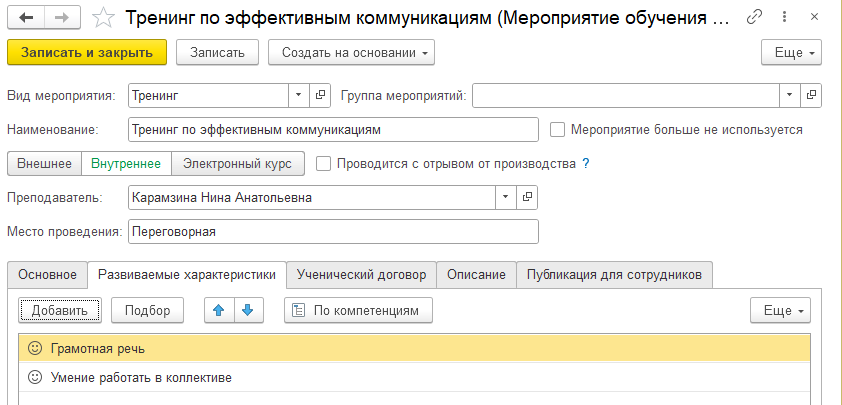This screenshot has height=405, width=842.
Task: Open the Группа мероприятий item form icon
Action: (811, 96)
